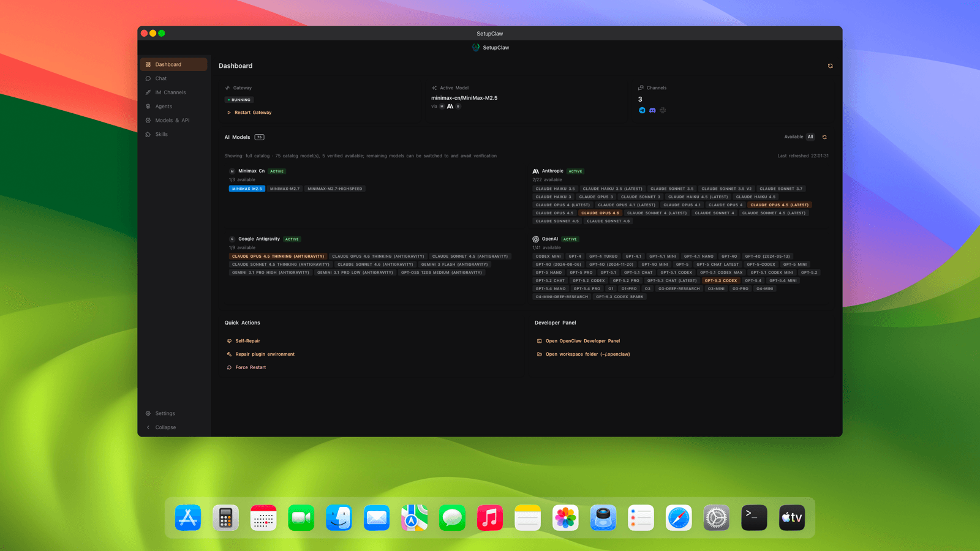
Task: Open System Settings from the Dock
Action: point(717,518)
